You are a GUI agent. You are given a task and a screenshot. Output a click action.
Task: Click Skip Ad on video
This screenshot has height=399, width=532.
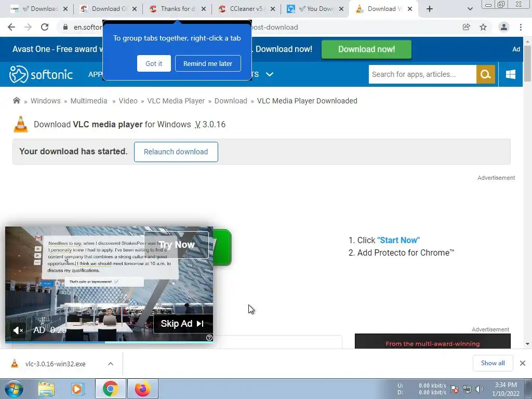coord(182,324)
